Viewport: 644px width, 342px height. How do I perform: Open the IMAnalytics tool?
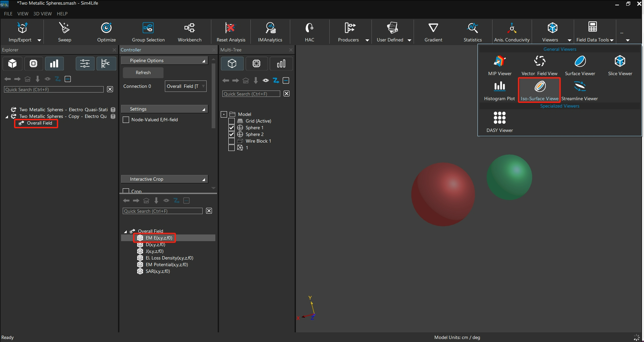[270, 32]
